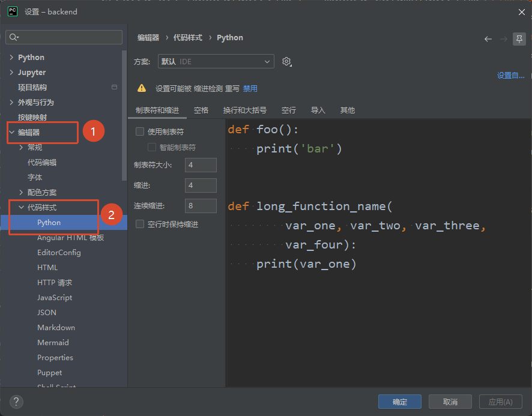Click 'print(var_one)' line in preview

pos(306,264)
